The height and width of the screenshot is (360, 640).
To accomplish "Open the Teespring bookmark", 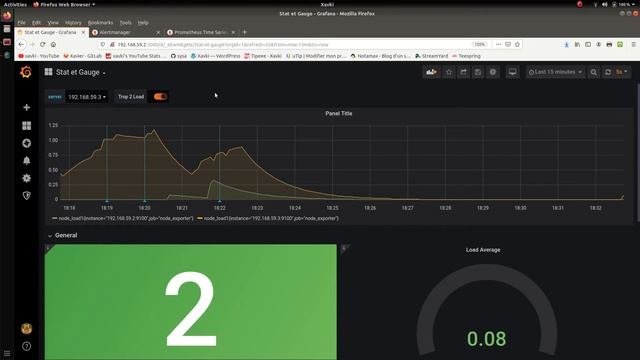I will coord(466,56).
